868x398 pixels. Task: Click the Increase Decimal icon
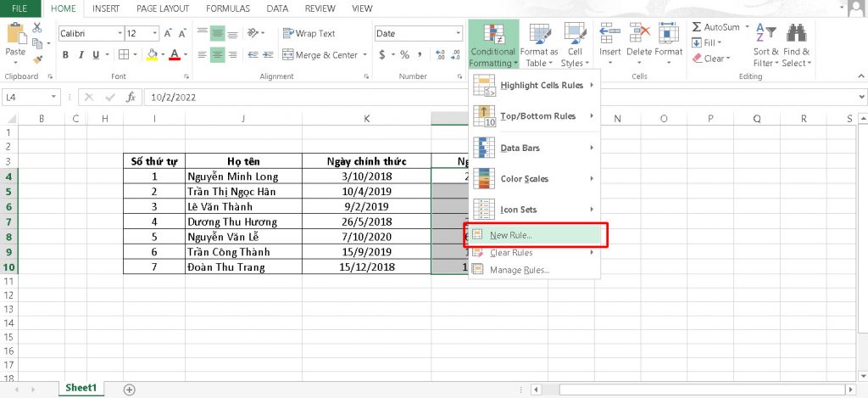441,55
